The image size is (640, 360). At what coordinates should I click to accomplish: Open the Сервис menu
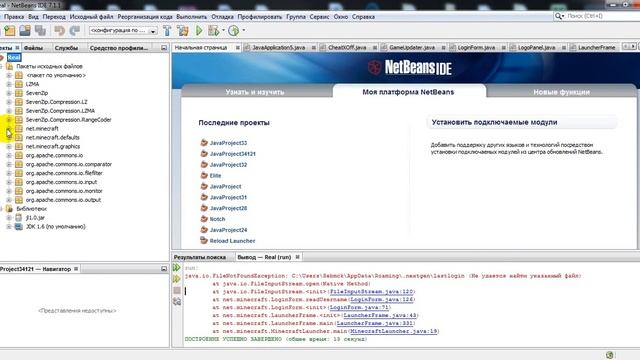click(x=319, y=17)
